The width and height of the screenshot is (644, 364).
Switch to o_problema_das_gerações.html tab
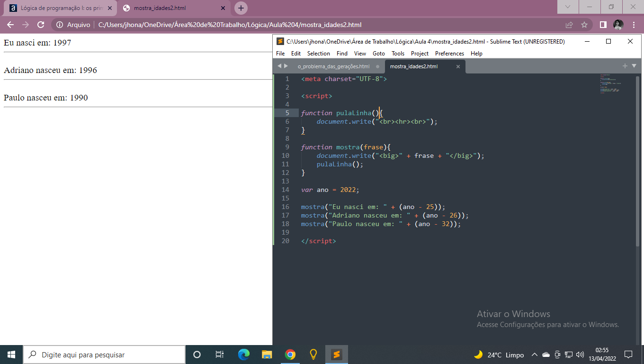[333, 66]
